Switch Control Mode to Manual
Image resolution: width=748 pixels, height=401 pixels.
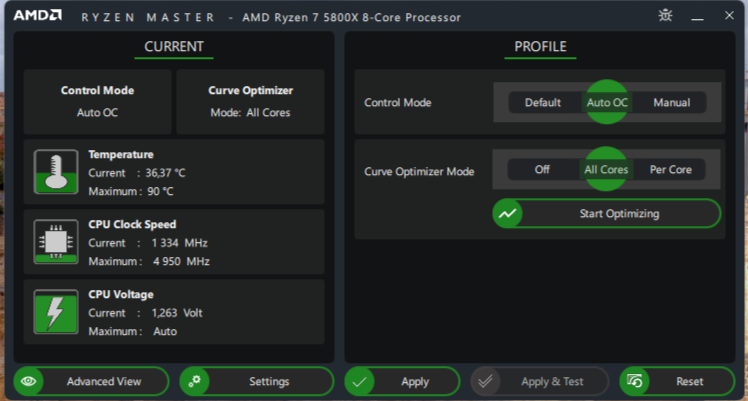pyautogui.click(x=672, y=103)
